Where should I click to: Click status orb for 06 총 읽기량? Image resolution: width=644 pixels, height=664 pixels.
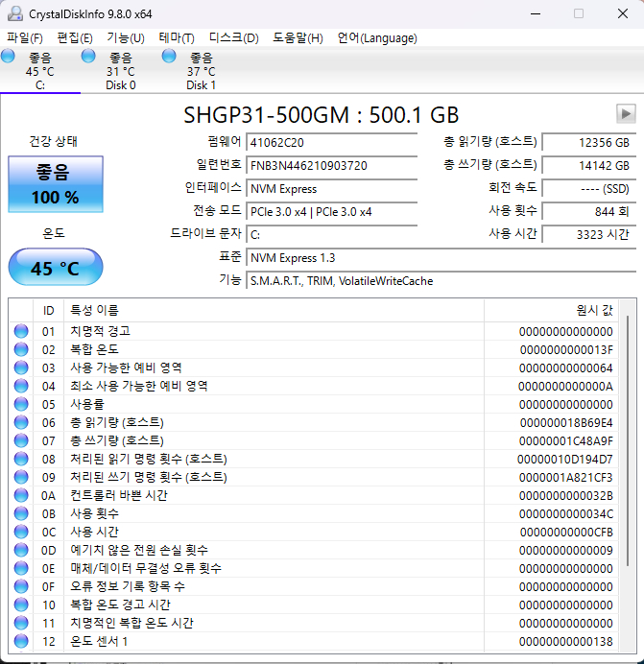tap(21, 422)
